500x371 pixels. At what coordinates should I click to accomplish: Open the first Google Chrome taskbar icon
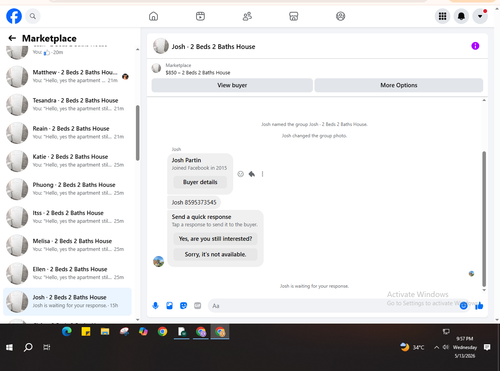pos(162,331)
